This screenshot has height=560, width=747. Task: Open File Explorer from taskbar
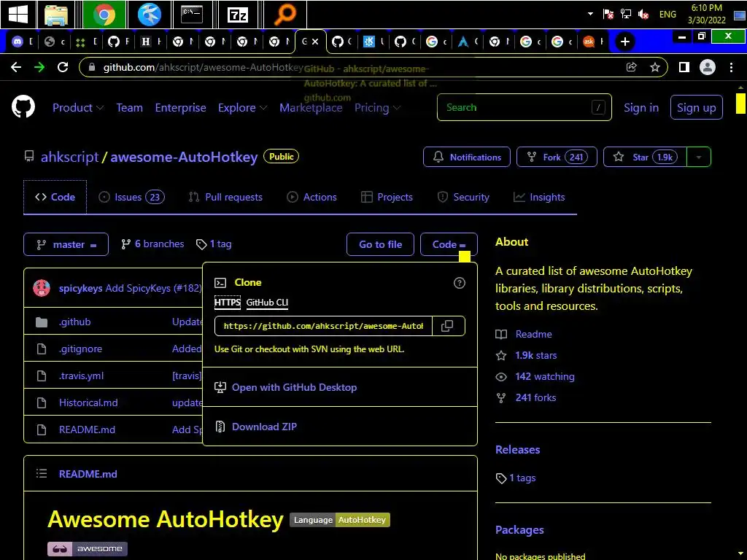(56, 15)
